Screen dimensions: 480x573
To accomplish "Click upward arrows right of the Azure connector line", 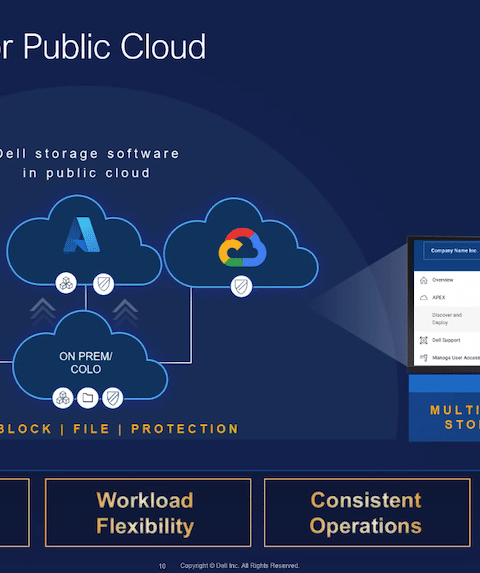I will pos(125,313).
